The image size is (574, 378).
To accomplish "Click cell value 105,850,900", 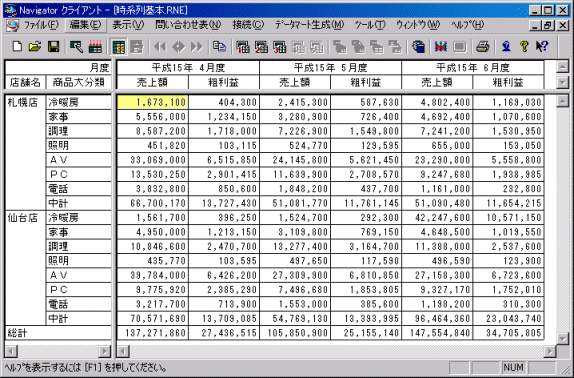I will (x=295, y=333).
